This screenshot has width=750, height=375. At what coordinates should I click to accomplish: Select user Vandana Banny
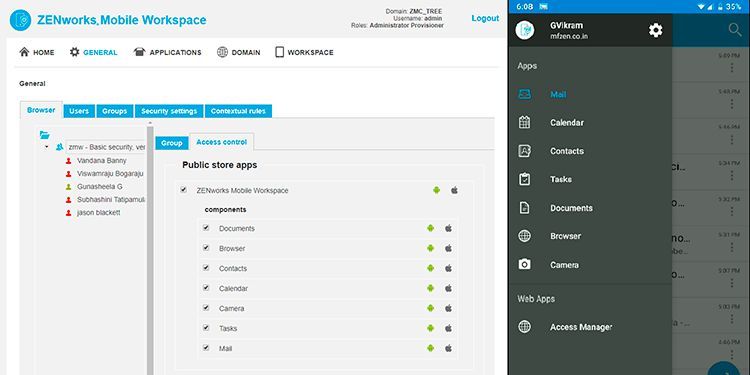(x=101, y=161)
